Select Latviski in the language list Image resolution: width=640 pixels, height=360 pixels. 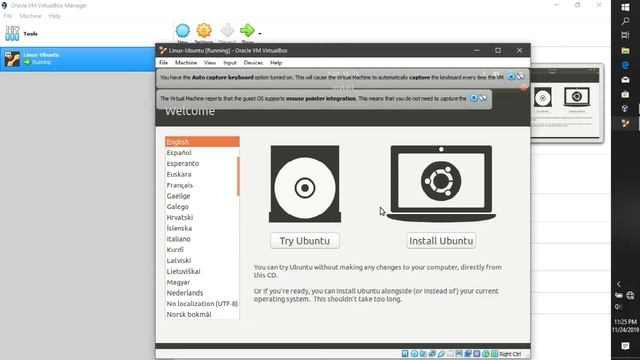(201, 260)
